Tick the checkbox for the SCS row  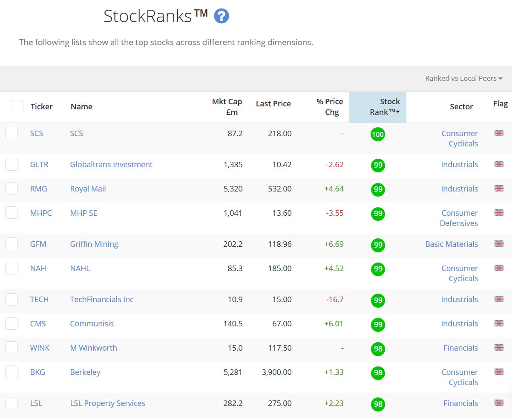click(x=12, y=133)
